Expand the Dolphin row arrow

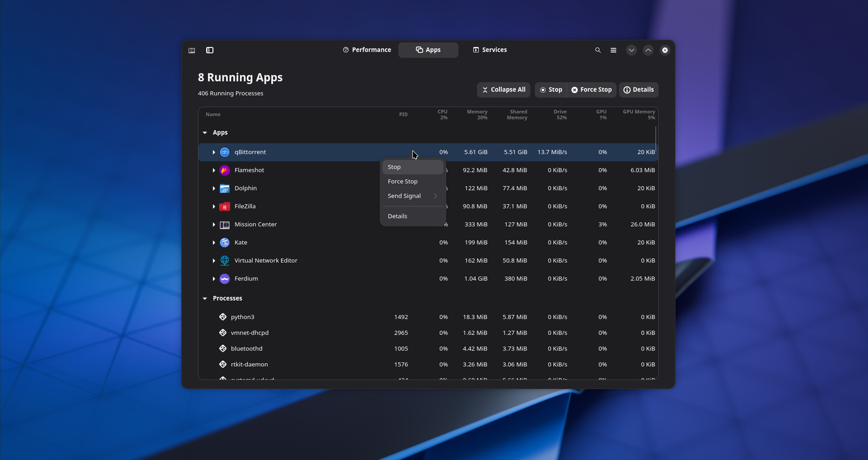coord(214,188)
